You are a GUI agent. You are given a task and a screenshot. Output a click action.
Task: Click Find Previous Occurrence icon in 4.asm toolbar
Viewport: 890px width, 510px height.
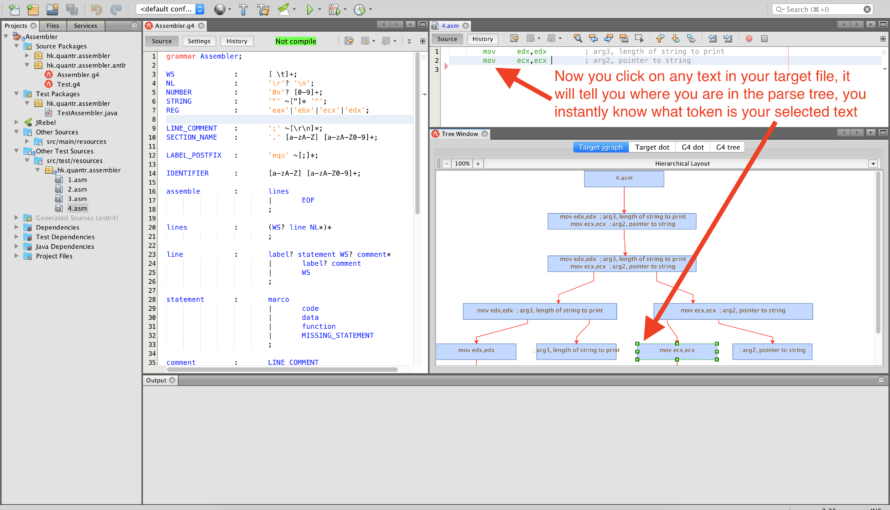[x=593, y=38]
